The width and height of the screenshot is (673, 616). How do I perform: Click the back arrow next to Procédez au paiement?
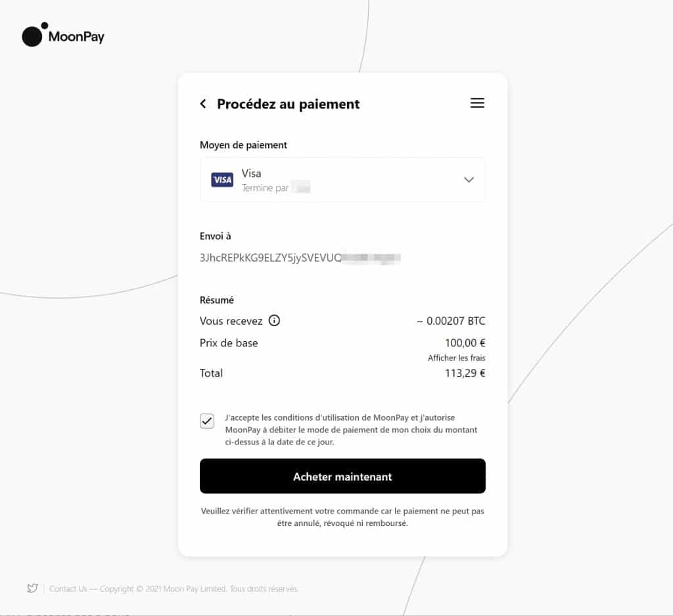[x=202, y=103]
